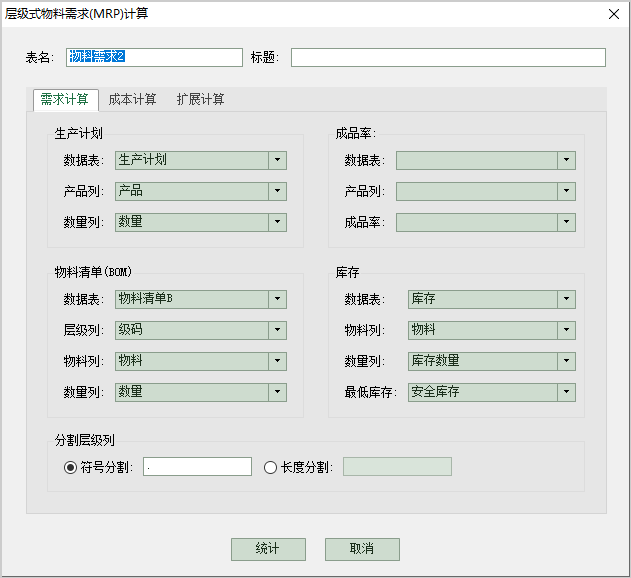631x578 pixels.
Task: Open BOM 数据表 dropdown showing 物料清单B
Action: [x=277, y=299]
